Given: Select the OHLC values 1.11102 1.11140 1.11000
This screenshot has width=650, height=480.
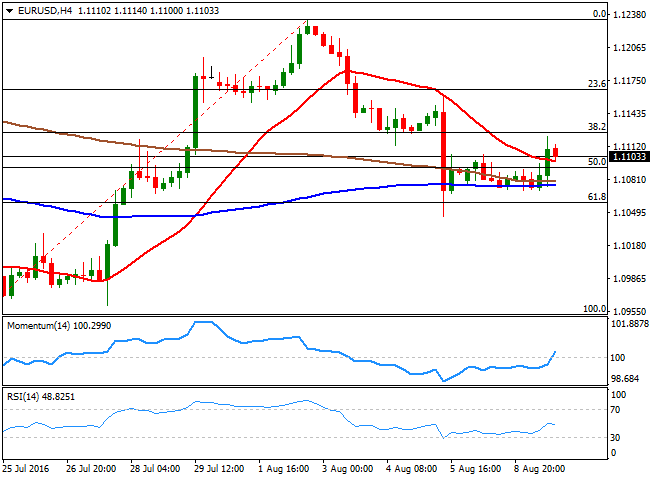Looking at the screenshot, I should coord(131,11).
